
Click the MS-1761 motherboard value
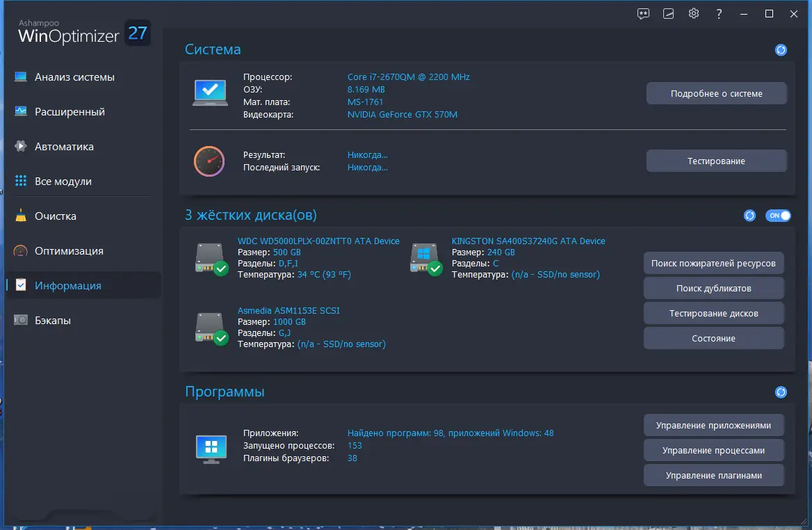365,102
